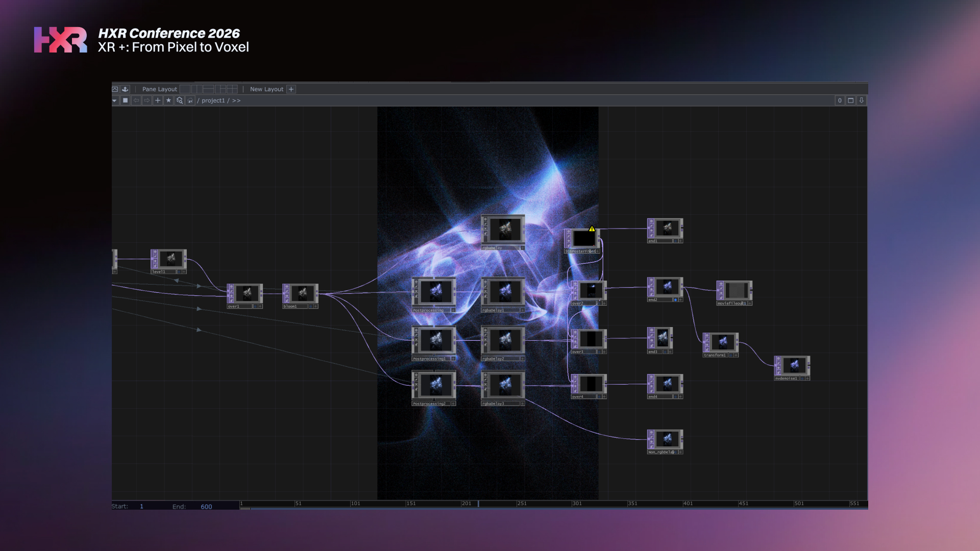
Task: Toggle the display flag on the end1 node
Action: (675, 241)
